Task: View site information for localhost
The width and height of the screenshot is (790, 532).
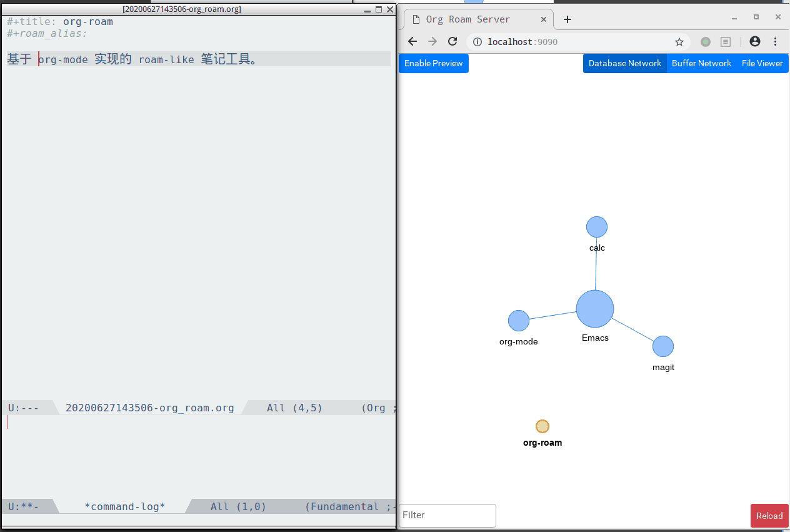Action: pyautogui.click(x=477, y=42)
